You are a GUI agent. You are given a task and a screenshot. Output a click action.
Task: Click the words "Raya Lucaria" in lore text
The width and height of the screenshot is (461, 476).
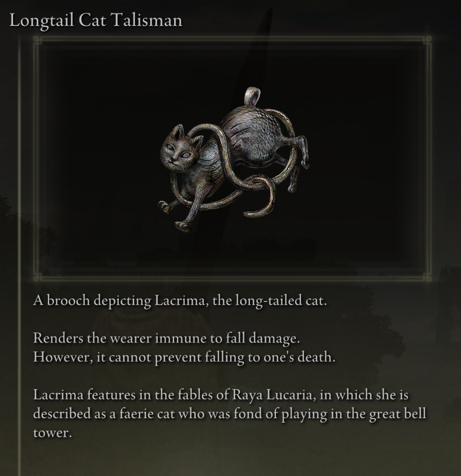pos(272,395)
